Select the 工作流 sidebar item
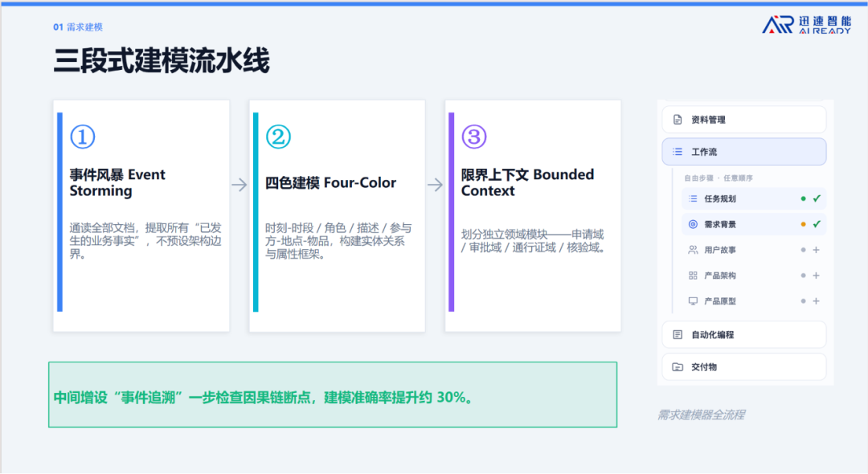Screen dimensions: 868x474 click(744, 152)
